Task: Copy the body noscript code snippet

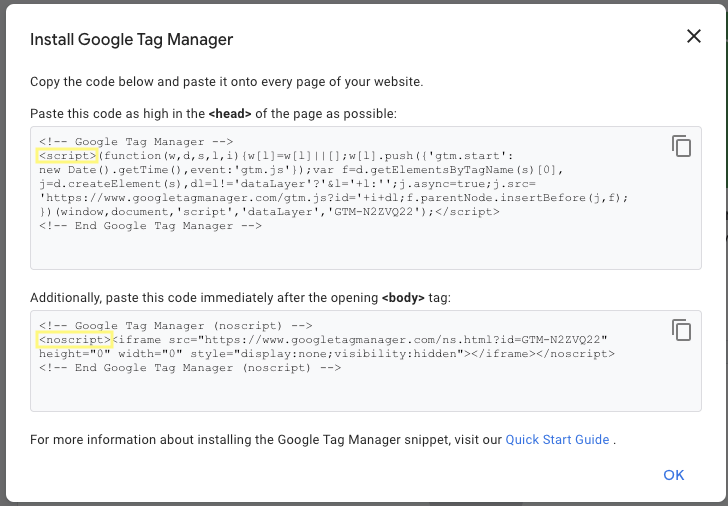Action: [x=681, y=330]
